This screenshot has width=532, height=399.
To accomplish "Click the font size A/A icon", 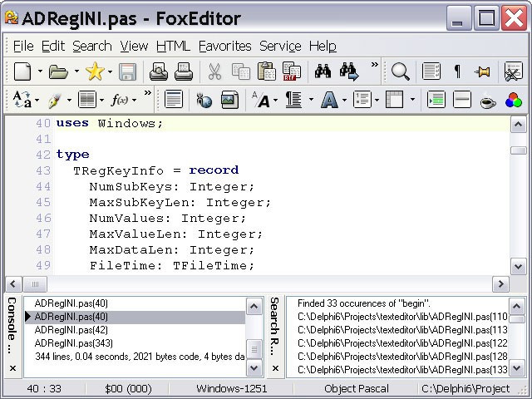I will pos(260,100).
